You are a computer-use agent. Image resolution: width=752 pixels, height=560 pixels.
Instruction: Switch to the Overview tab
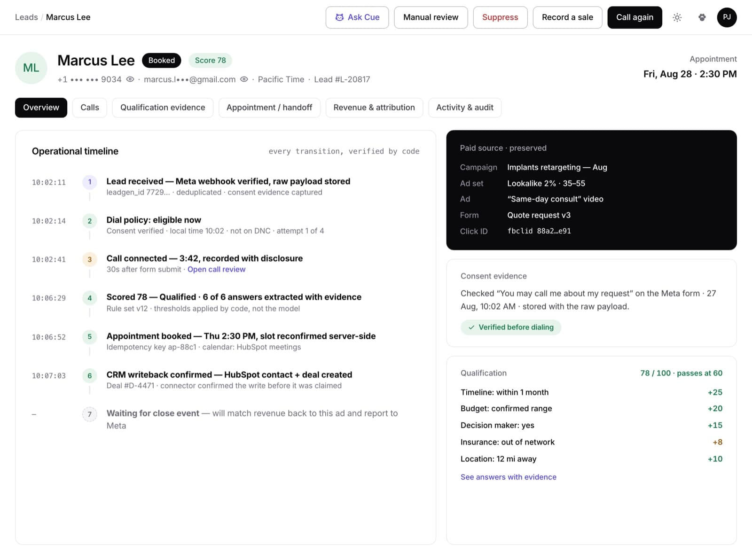(41, 108)
